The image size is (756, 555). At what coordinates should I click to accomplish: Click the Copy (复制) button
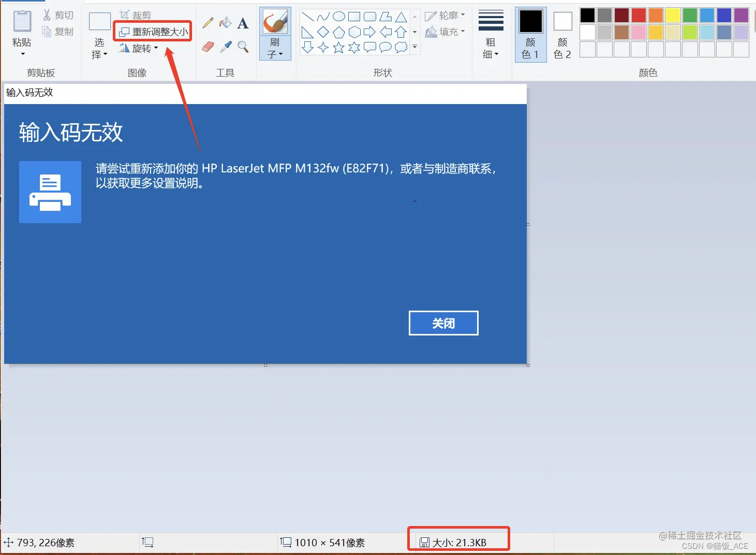(58, 32)
